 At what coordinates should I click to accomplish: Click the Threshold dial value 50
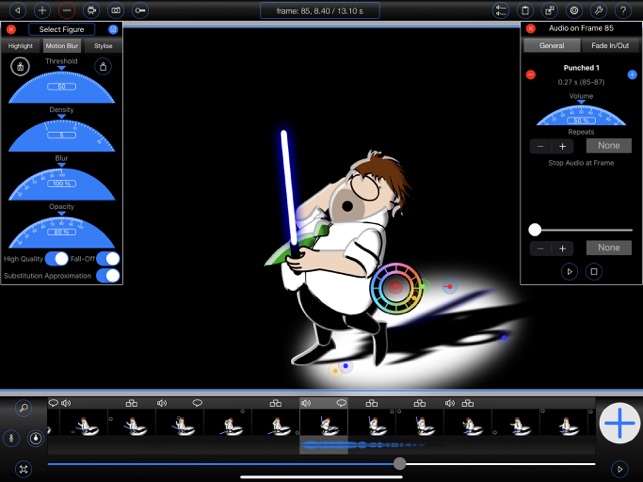pos(62,87)
